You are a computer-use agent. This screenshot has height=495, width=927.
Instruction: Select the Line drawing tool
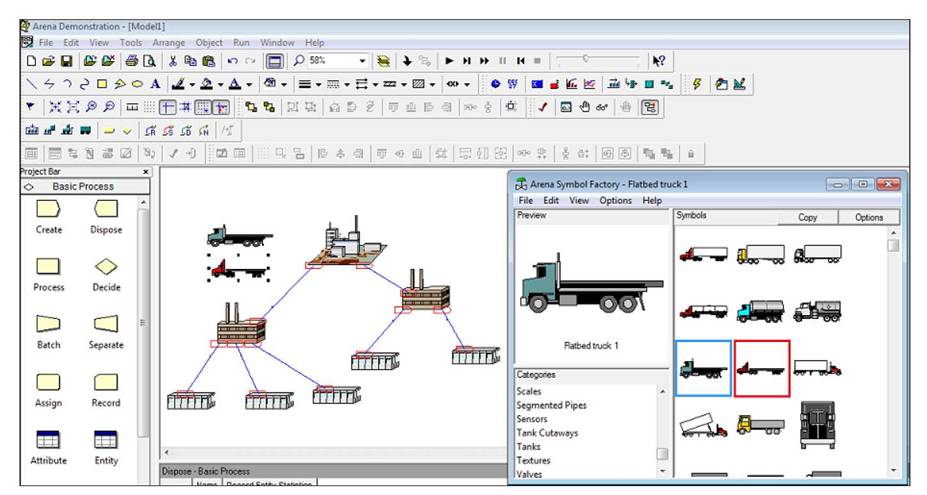tap(32, 84)
